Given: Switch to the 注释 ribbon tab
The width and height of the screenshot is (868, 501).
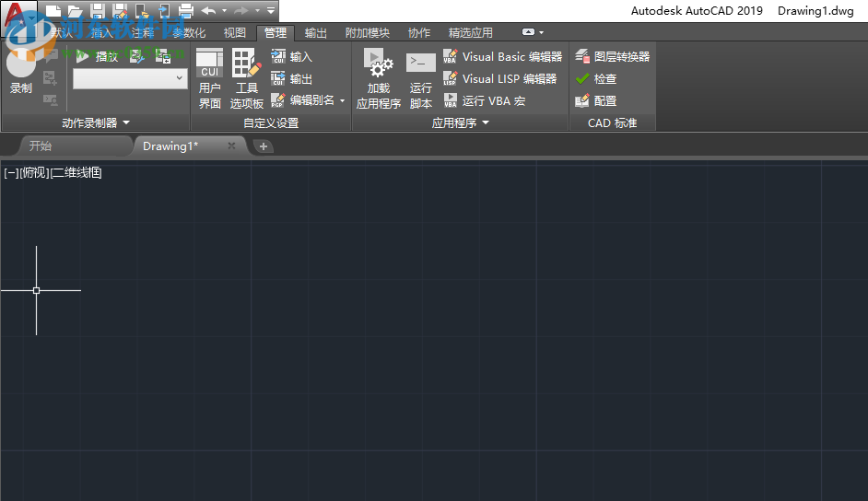Looking at the screenshot, I should [x=143, y=32].
